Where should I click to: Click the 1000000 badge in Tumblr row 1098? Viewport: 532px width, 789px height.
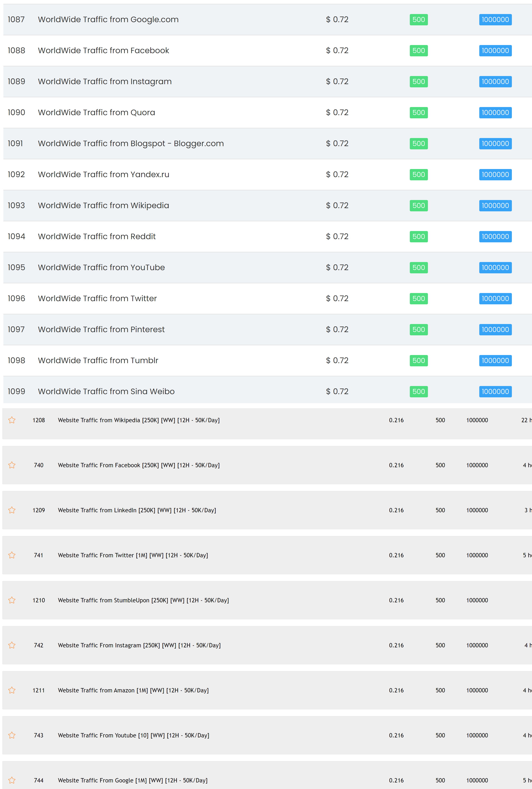point(495,361)
